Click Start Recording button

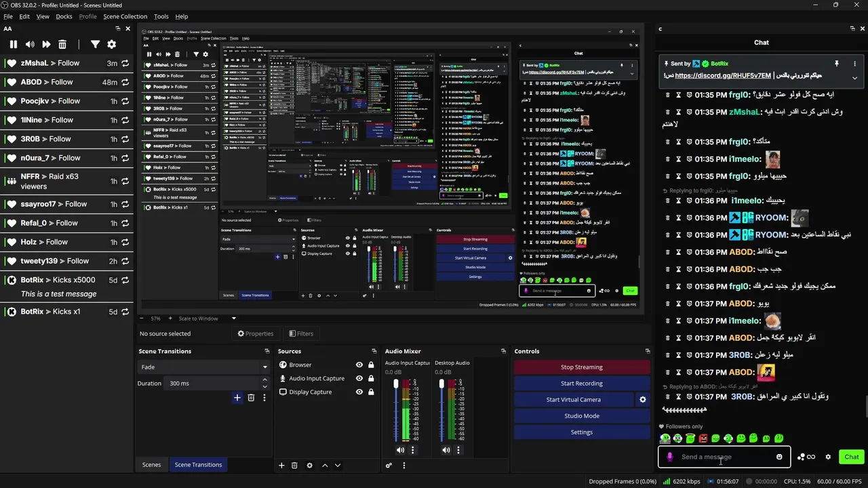(582, 384)
